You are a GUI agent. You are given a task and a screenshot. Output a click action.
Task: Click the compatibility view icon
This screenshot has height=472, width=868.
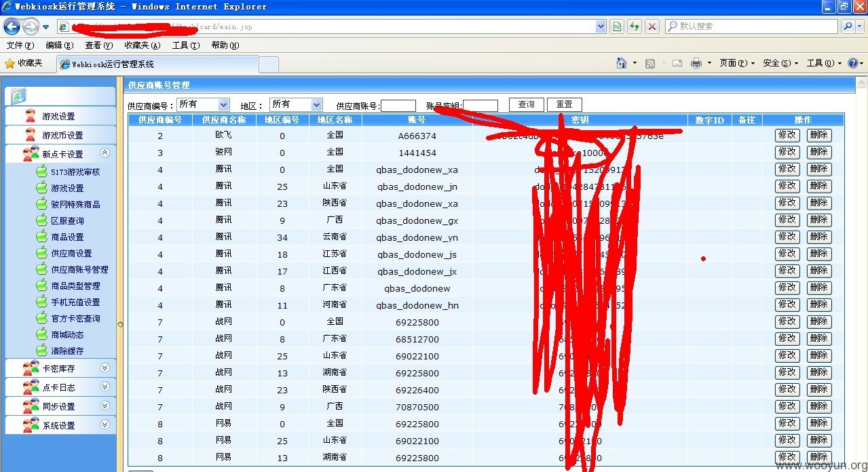616,26
